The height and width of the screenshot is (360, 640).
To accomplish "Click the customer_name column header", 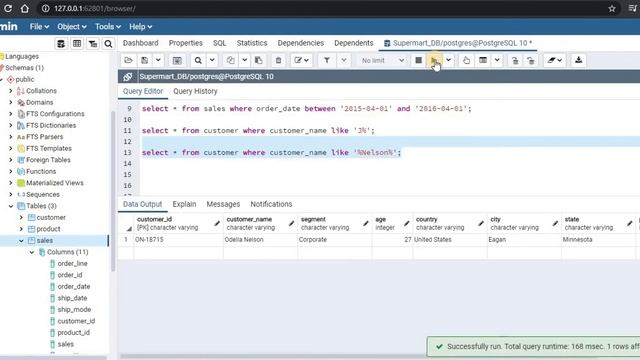I will click(260, 223).
